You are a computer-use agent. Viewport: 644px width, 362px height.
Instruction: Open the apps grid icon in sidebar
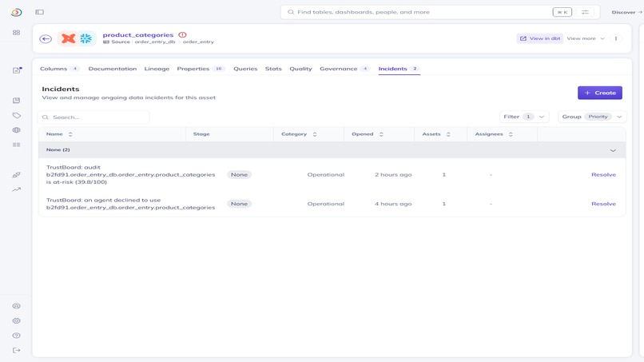pos(17,33)
